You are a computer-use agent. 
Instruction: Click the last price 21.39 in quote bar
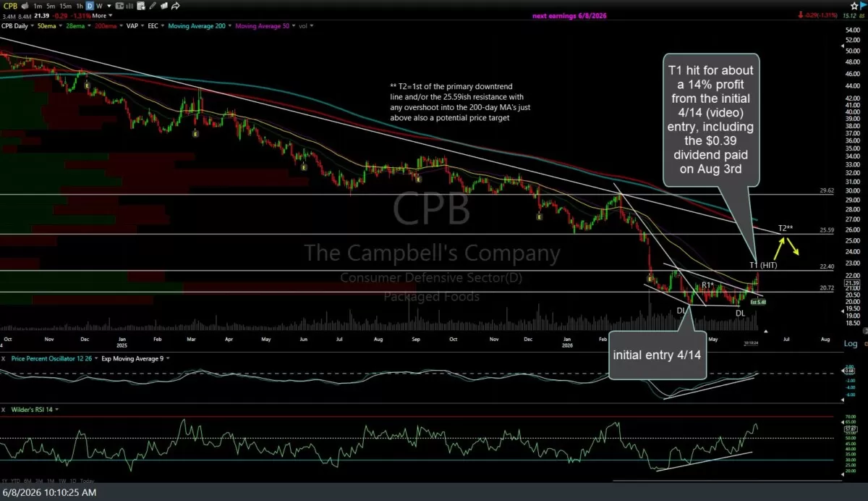[41, 16]
